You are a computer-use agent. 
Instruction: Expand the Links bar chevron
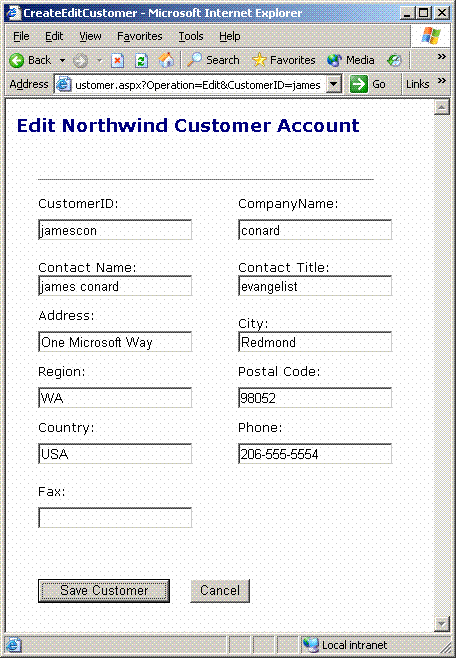[442, 80]
